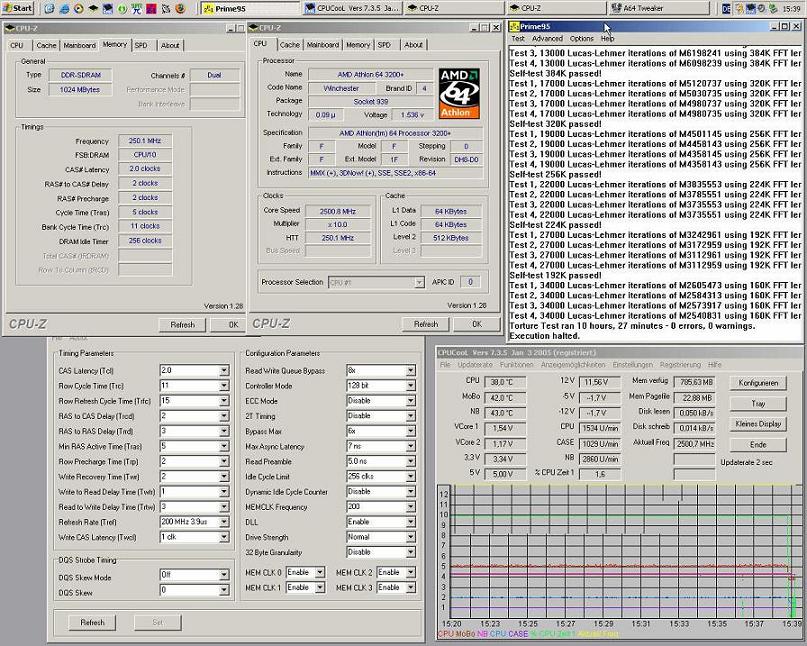Click the Aktuell Freq value 2500,7 MHz
The image size is (807, 646).
coord(694,443)
